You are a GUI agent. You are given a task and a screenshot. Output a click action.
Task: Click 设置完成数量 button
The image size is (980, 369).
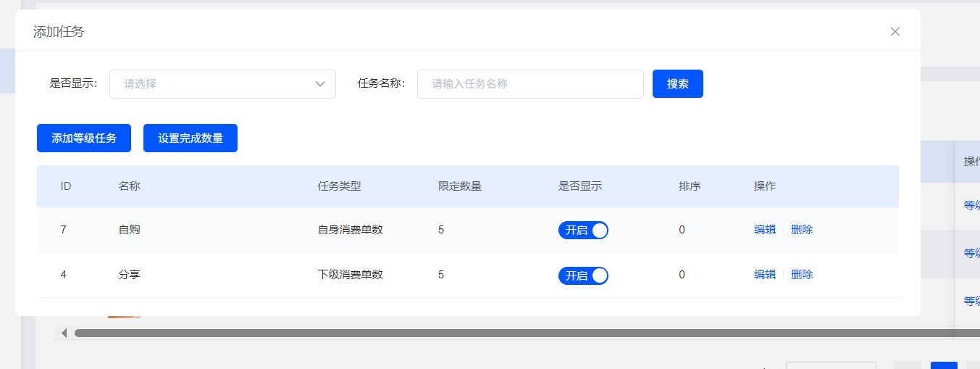190,138
